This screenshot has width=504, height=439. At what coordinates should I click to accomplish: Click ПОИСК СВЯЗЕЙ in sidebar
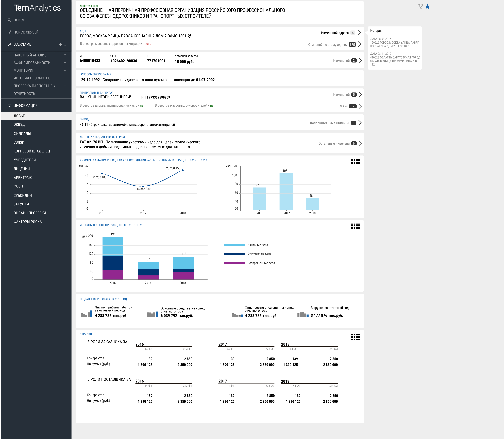(26, 32)
